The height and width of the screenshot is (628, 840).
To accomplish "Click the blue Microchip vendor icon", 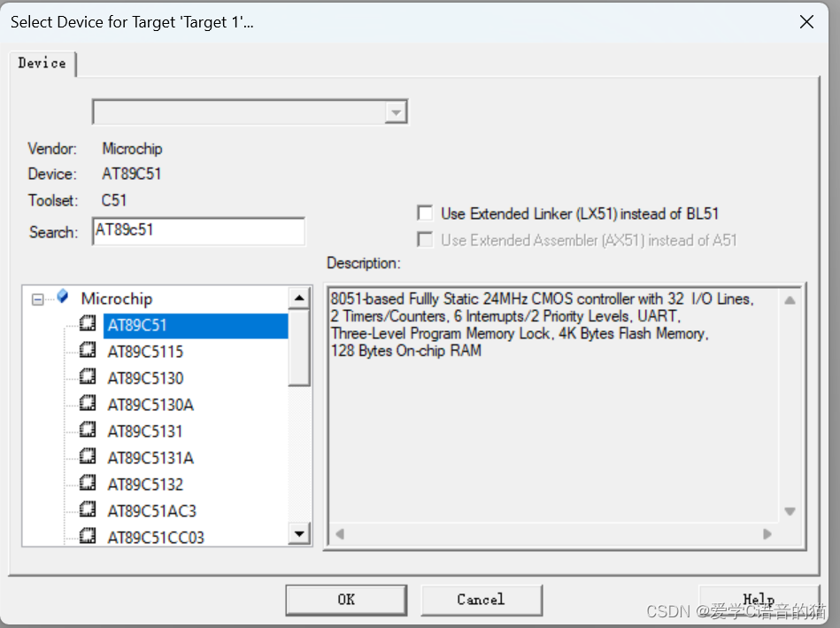I will coord(63,297).
